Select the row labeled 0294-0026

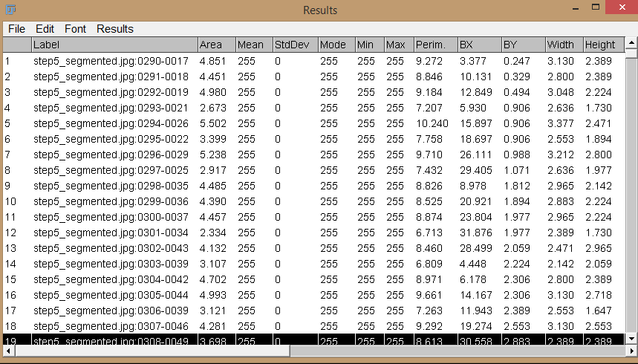[111, 123]
